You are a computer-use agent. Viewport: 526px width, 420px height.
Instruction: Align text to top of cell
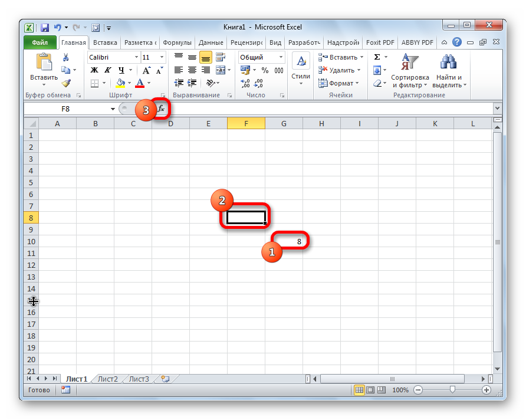click(x=179, y=57)
